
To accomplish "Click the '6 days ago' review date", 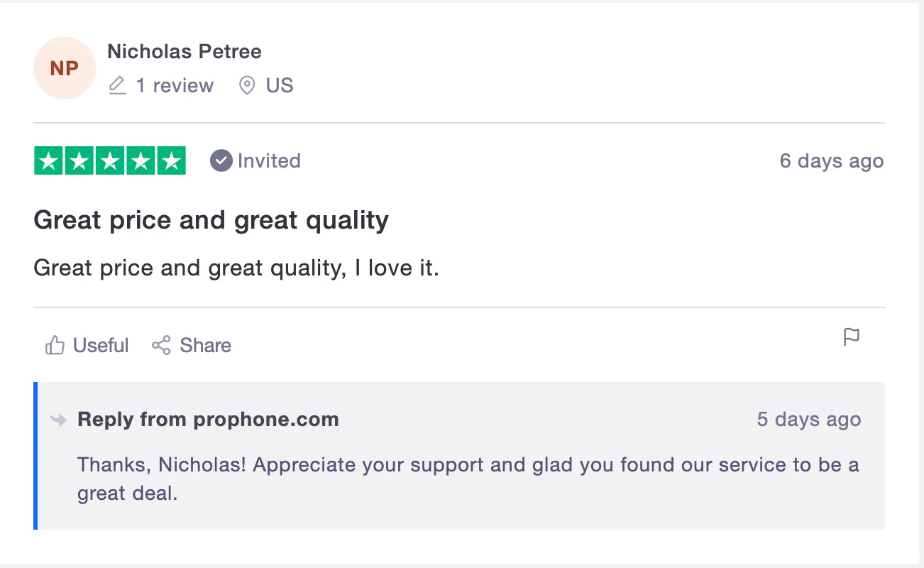I will (832, 160).
